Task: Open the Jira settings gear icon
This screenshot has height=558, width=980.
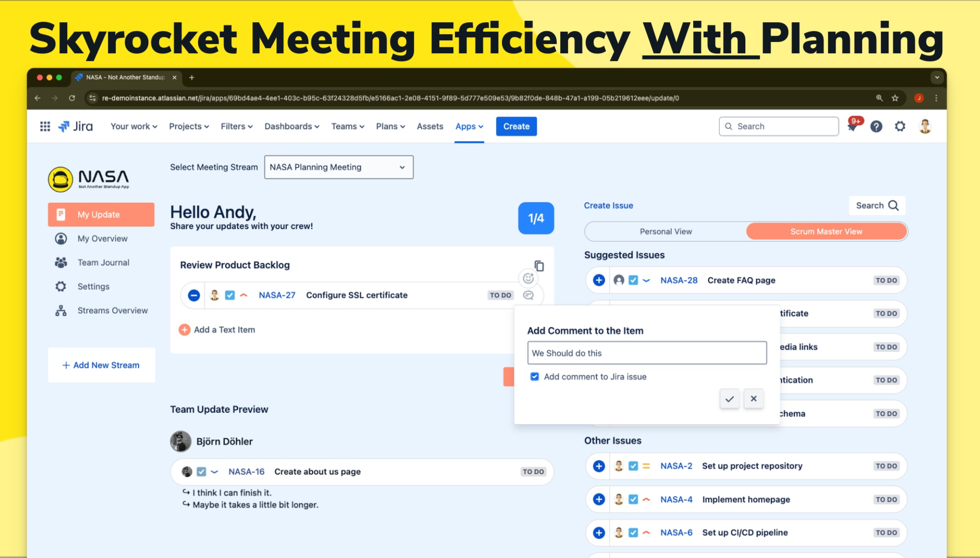Action: point(900,127)
